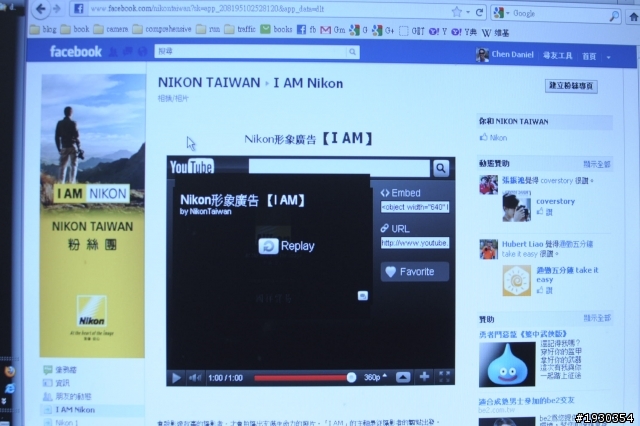Open the Gmail 'Gm' bookmark
The image size is (640, 426).
333,30
